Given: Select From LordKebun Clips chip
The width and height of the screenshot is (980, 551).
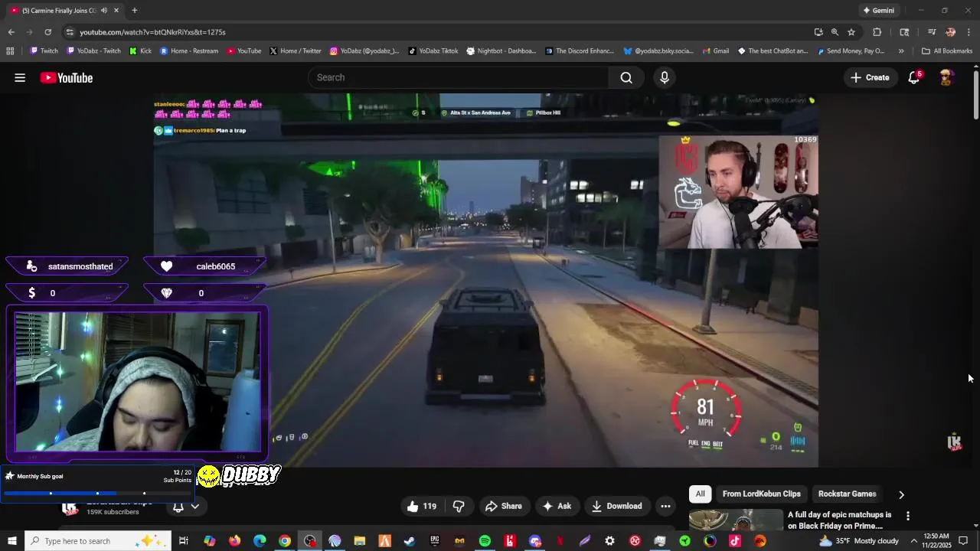Looking at the screenshot, I should [761, 494].
